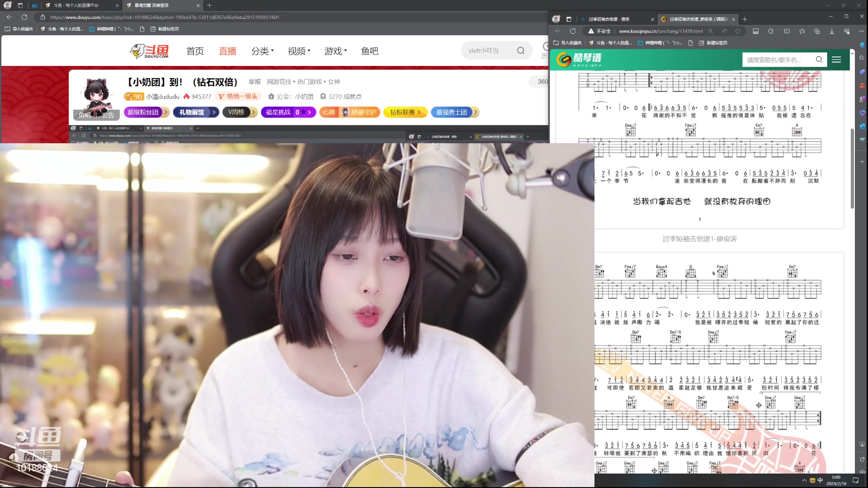Open the 鱼吧 tab under the avatar
868x488 pixels.
pyautogui.click(x=85, y=115)
